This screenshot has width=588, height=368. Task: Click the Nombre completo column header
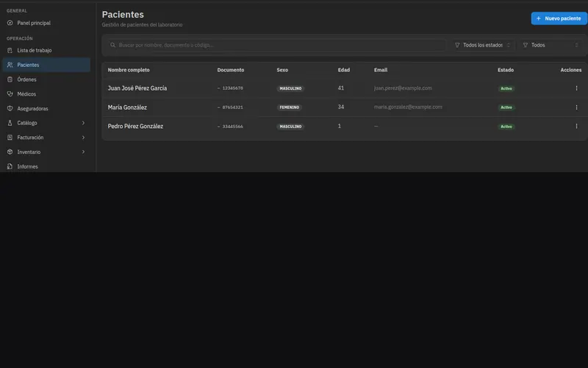129,70
